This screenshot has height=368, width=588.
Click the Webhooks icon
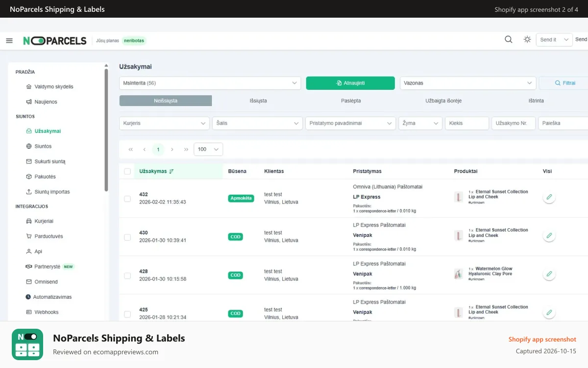28,312
